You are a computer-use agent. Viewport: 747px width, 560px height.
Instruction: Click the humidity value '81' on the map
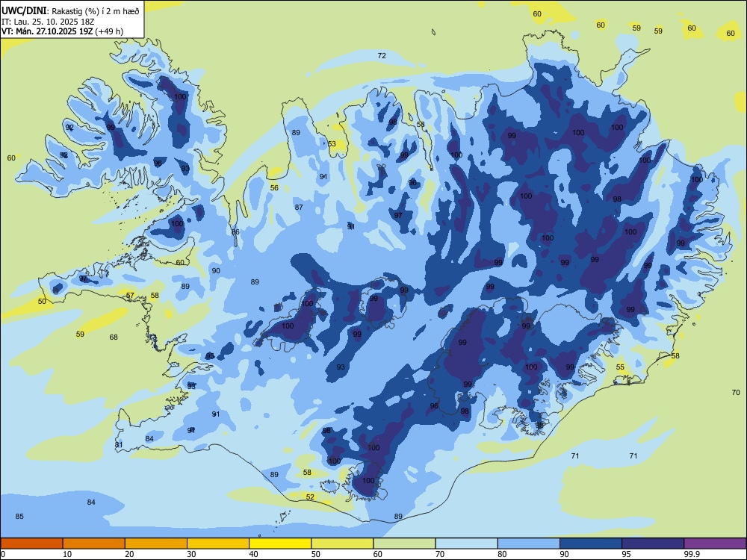tap(119, 445)
